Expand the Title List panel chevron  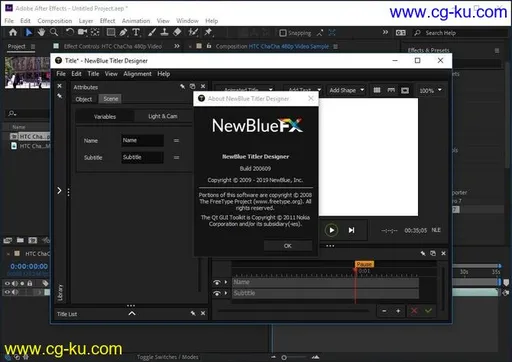point(132,313)
